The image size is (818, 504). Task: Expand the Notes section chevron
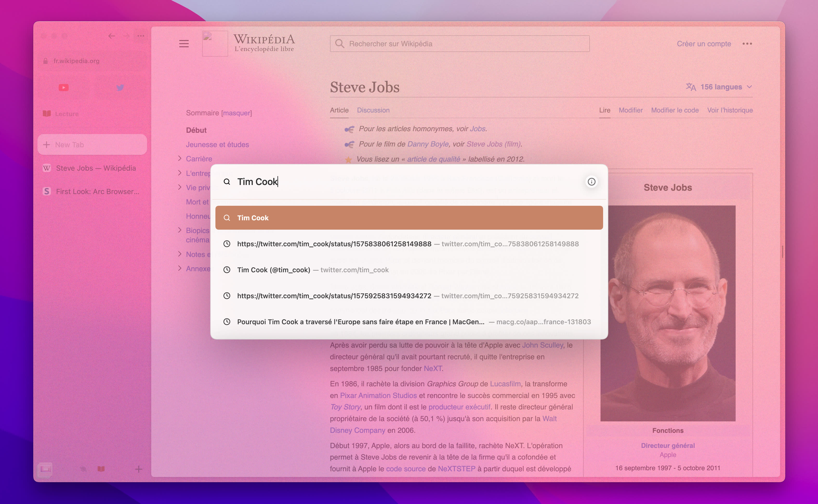point(180,254)
